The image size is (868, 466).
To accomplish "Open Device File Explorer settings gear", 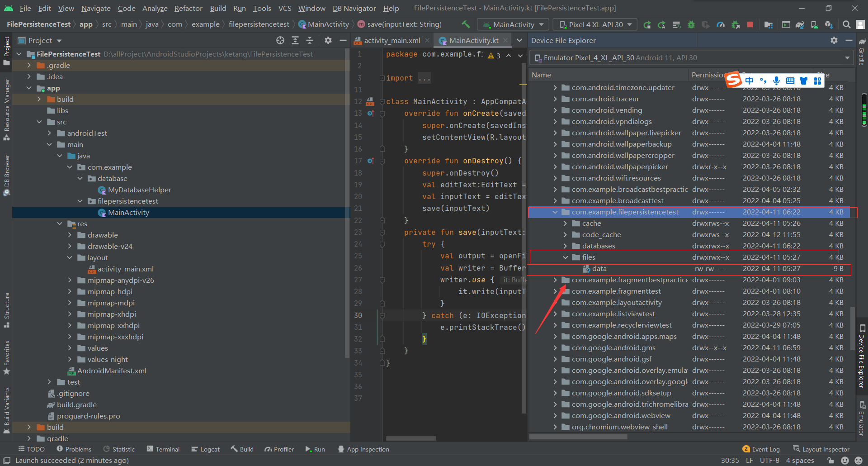I will point(834,40).
